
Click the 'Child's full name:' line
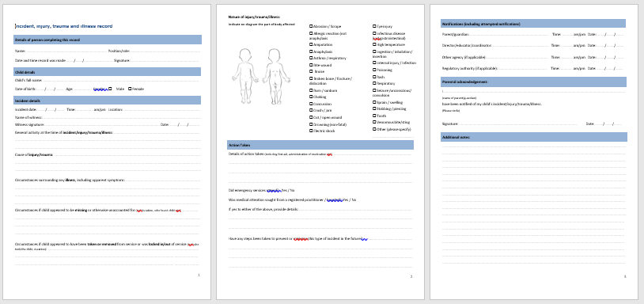(107, 81)
